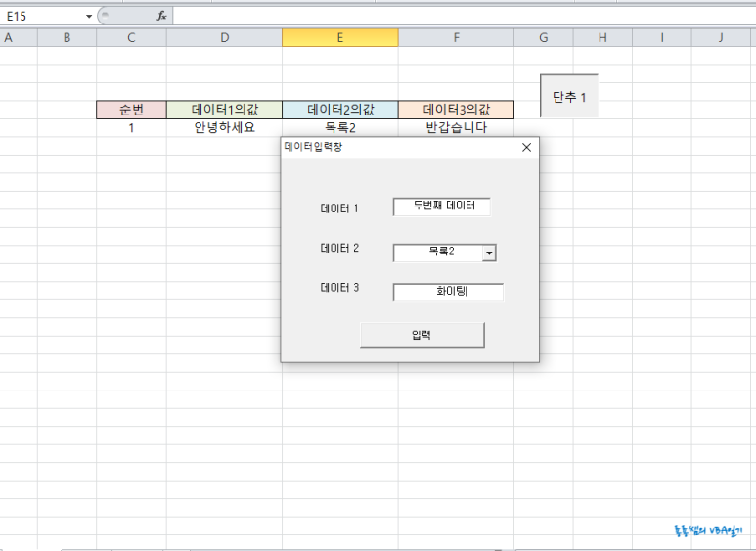Click the 데이터 1 text field
The height and width of the screenshot is (551, 756).
click(x=441, y=207)
